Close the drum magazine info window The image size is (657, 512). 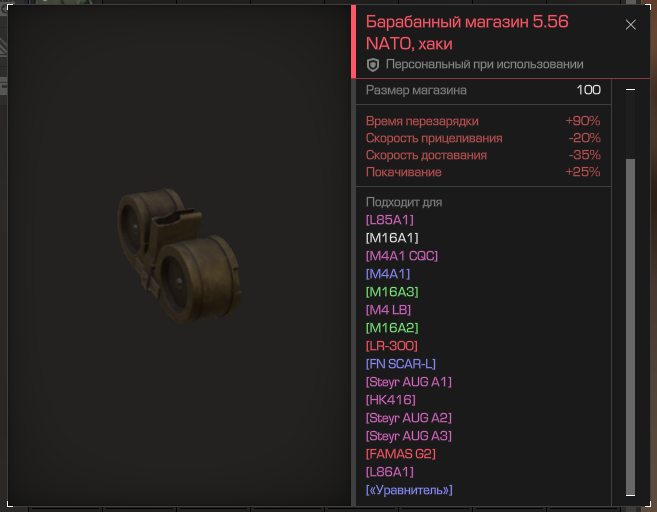point(631,25)
